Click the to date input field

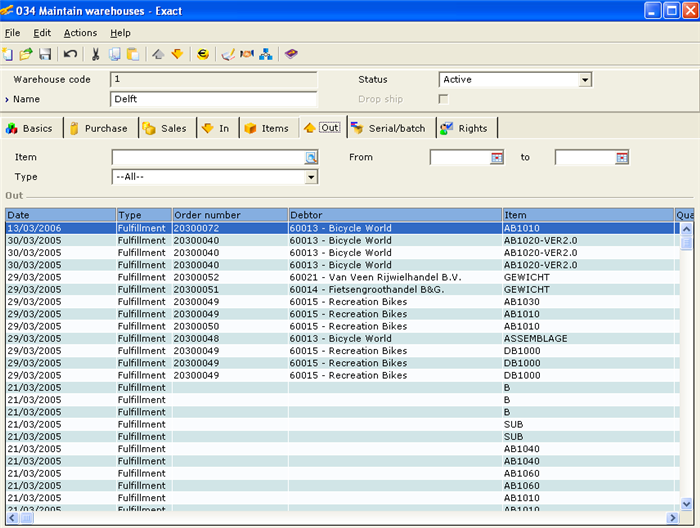click(585, 157)
